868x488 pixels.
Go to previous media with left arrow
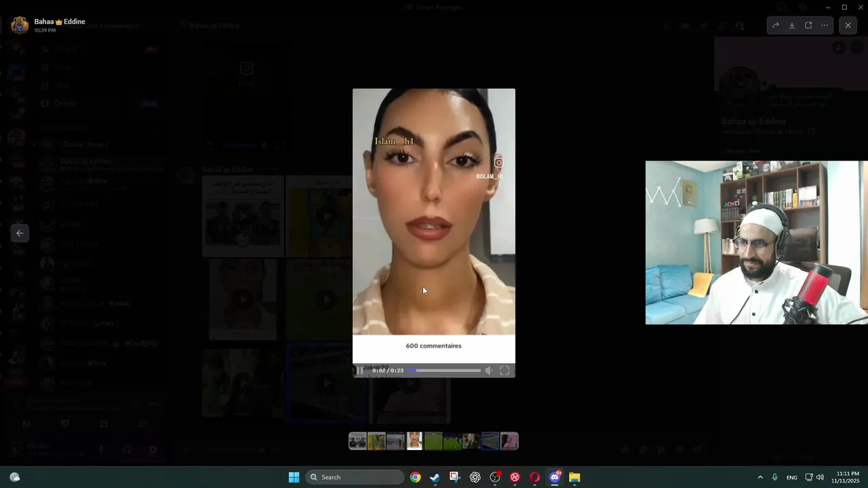click(20, 233)
